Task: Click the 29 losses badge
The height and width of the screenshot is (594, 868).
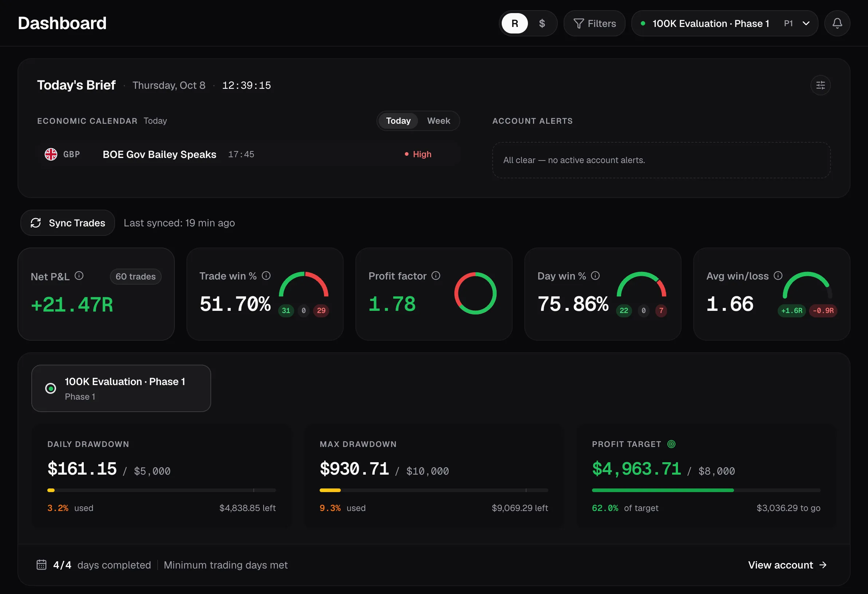Action: [321, 310]
